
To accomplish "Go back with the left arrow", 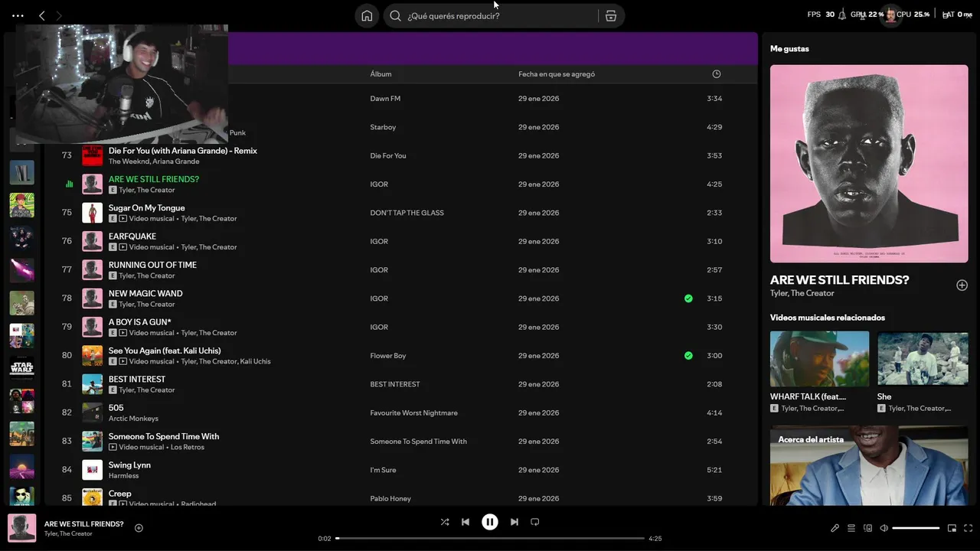I will [x=42, y=15].
